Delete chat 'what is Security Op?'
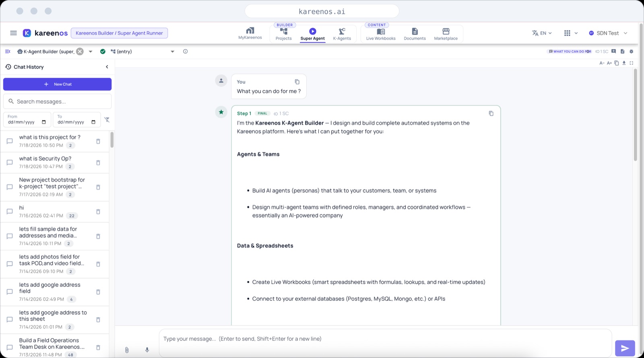This screenshot has height=358, width=644. pos(98,163)
